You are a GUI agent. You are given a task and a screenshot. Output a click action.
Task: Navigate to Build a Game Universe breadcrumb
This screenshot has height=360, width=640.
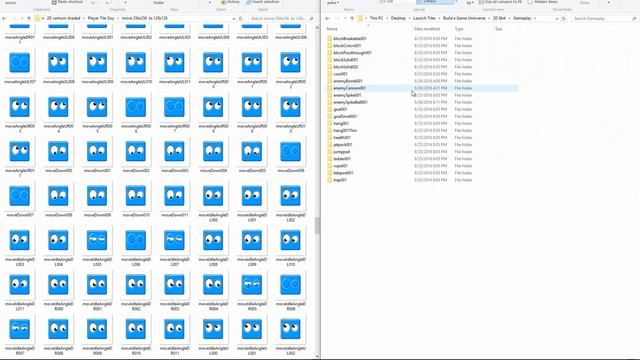(x=464, y=18)
